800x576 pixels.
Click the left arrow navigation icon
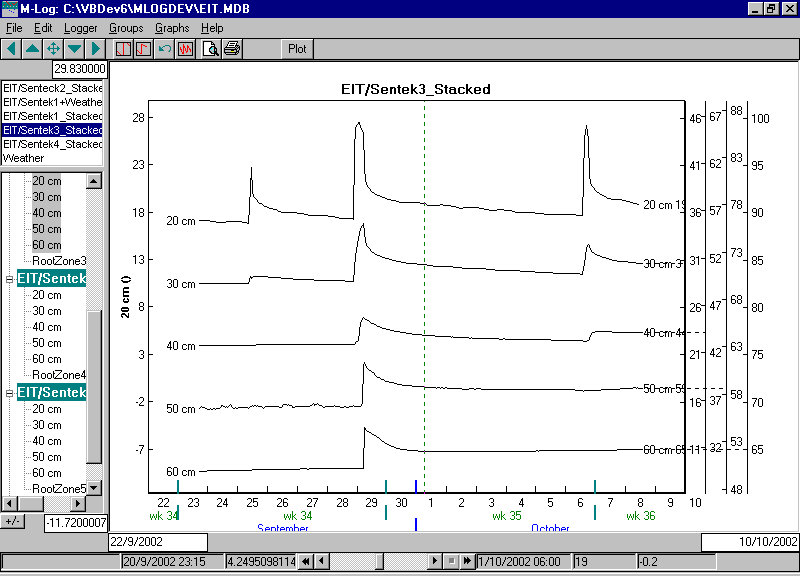11,48
